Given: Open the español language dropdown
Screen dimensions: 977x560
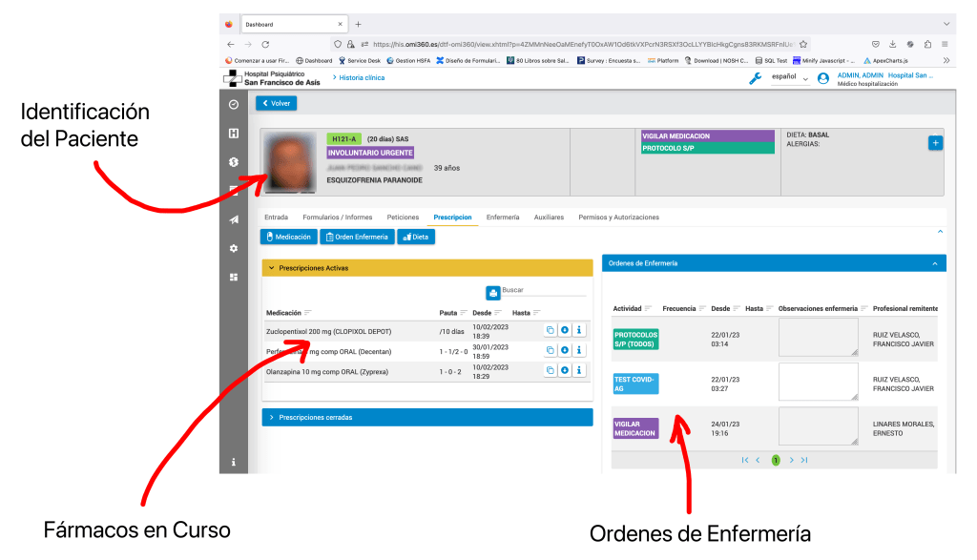Looking at the screenshot, I should [x=789, y=77].
